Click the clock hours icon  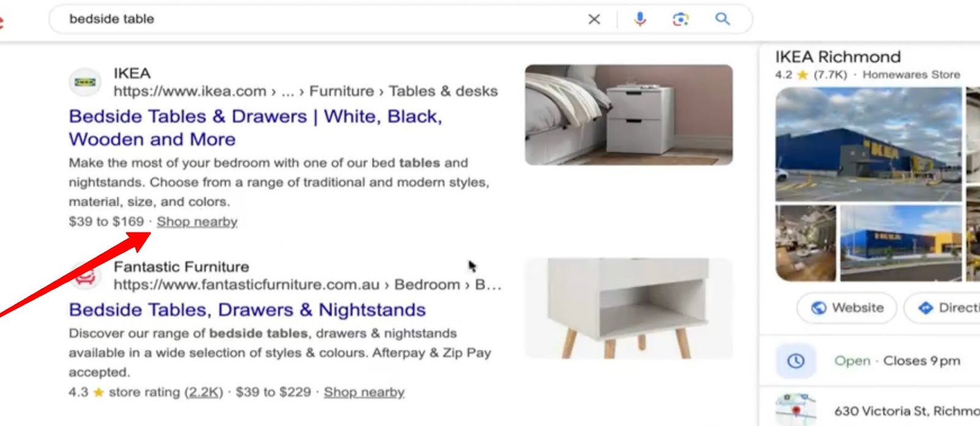pyautogui.click(x=796, y=361)
